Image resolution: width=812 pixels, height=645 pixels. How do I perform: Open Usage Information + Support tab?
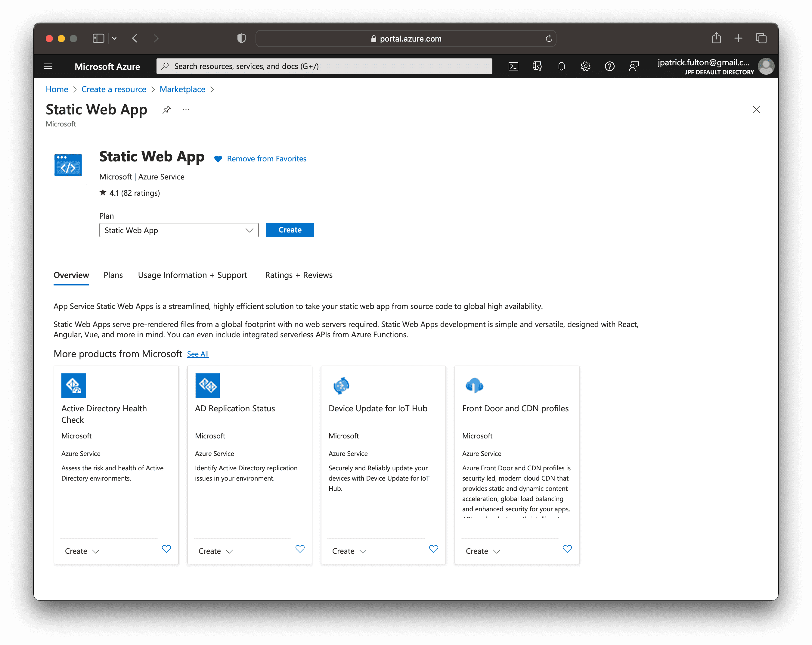coord(192,275)
